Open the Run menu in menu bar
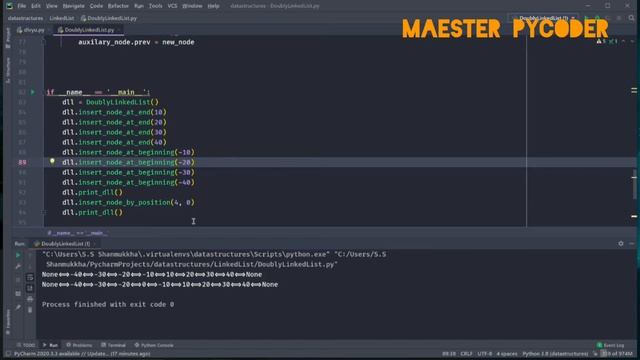640x360 pixels. point(139,6)
